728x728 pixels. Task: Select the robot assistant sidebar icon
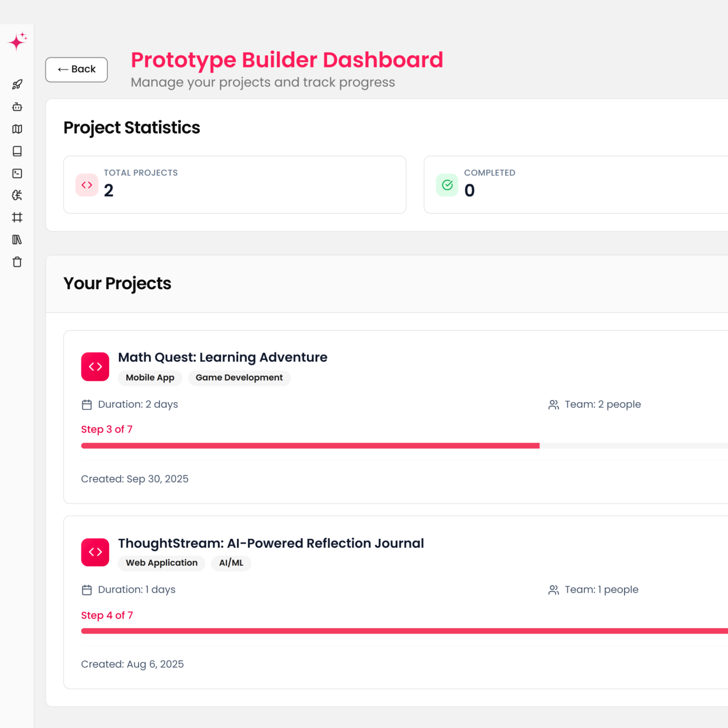17,107
